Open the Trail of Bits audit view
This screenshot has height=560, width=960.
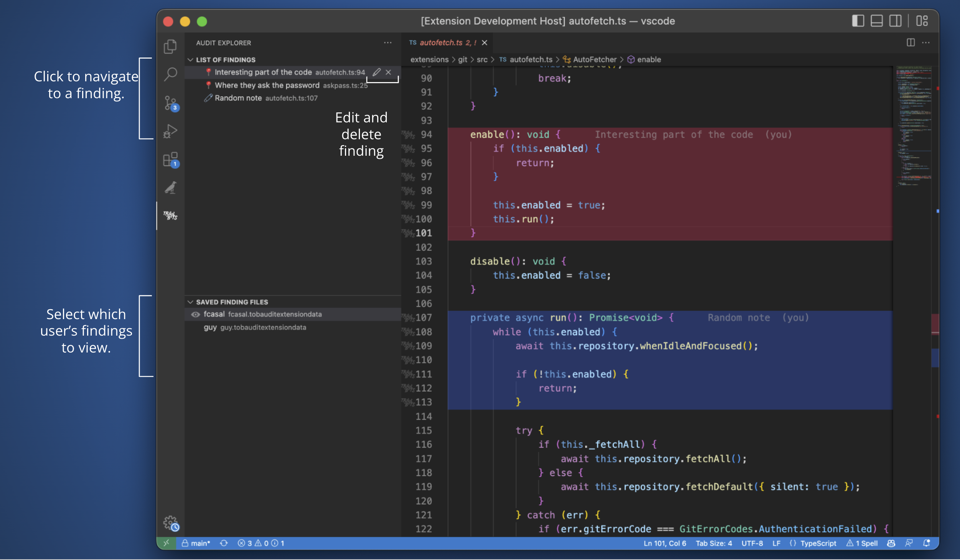[170, 215]
